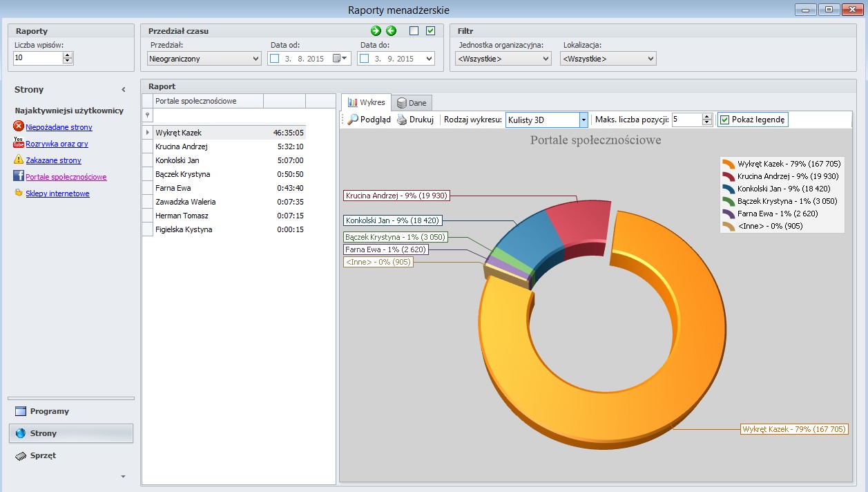Screen dimensions: 868x492
Task: Click the orange Wykręt Kazek legend swatch
Action: [x=729, y=164]
